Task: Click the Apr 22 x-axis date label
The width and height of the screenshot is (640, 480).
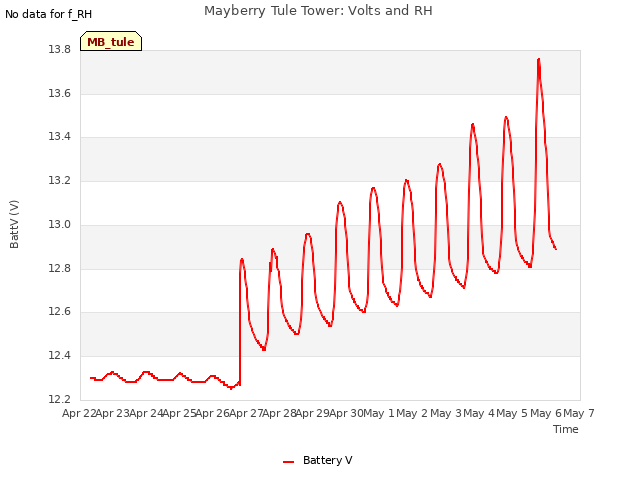Action: tap(79, 413)
